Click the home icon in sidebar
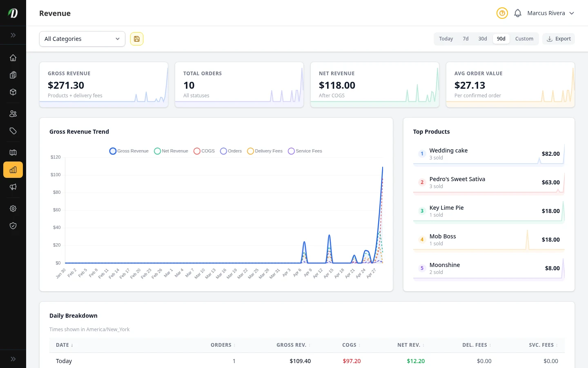This screenshot has width=588, height=368. 13,58
